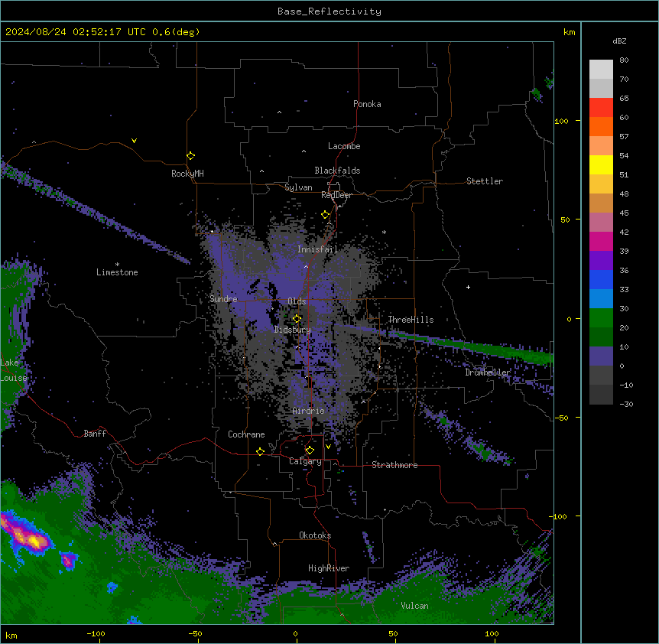Choose the green 20–30 dBZ legend swatch
The height and width of the screenshot is (644, 659).
[601, 318]
